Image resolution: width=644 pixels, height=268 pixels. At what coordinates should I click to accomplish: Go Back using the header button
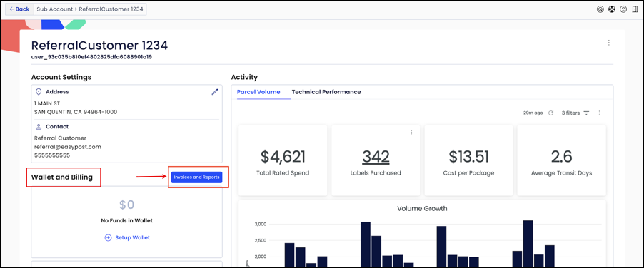(19, 9)
